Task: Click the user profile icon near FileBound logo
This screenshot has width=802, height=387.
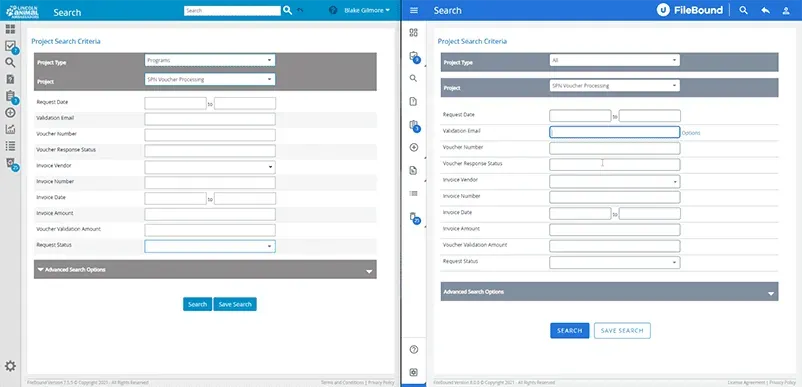Action: (786, 10)
